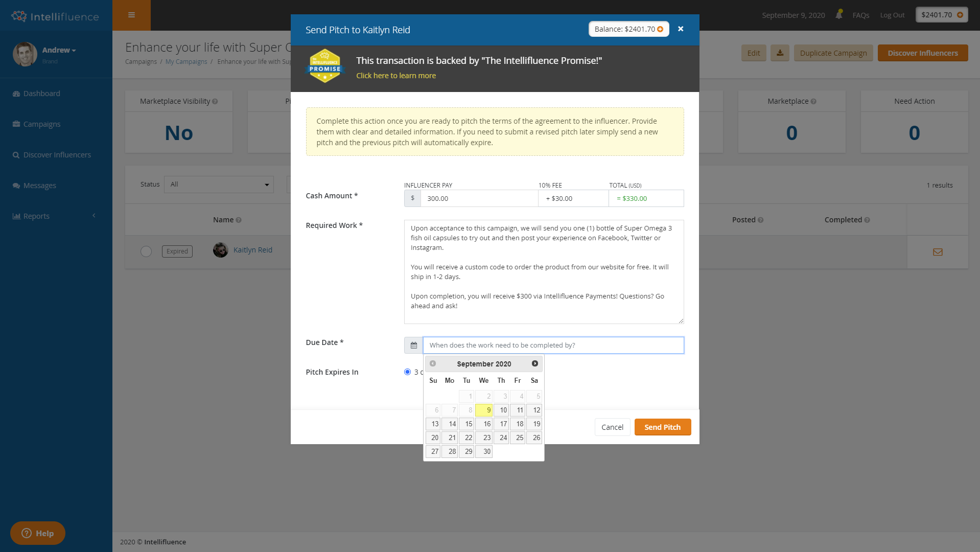
Task: Open notifications bell
Action: [839, 15]
